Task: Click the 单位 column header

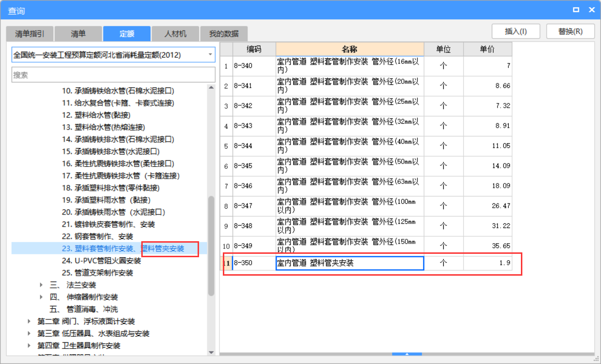Action: pos(443,49)
